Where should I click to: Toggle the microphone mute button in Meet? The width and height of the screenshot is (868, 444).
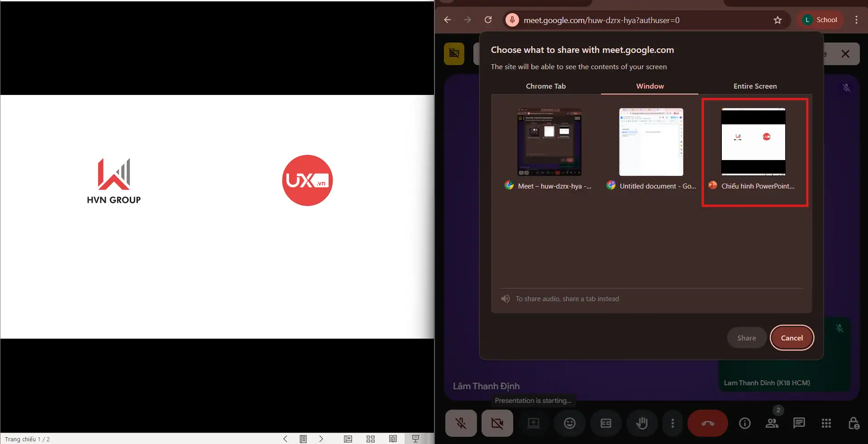461,423
